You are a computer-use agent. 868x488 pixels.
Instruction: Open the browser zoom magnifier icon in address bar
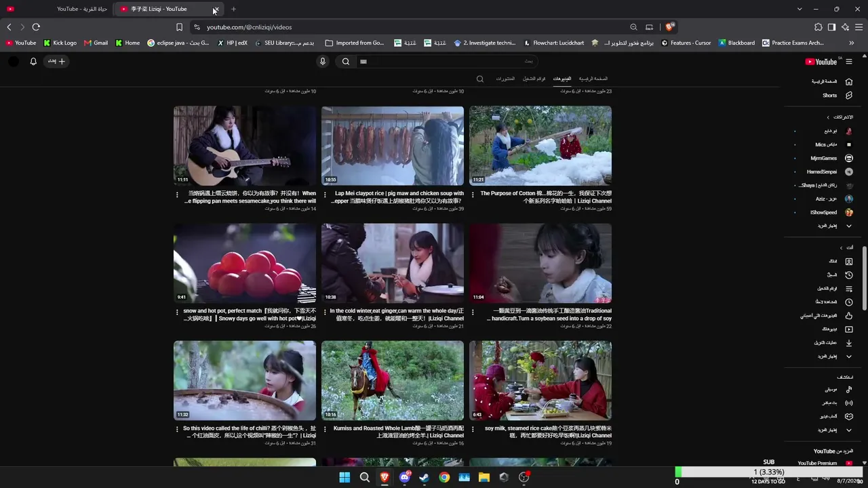point(633,27)
